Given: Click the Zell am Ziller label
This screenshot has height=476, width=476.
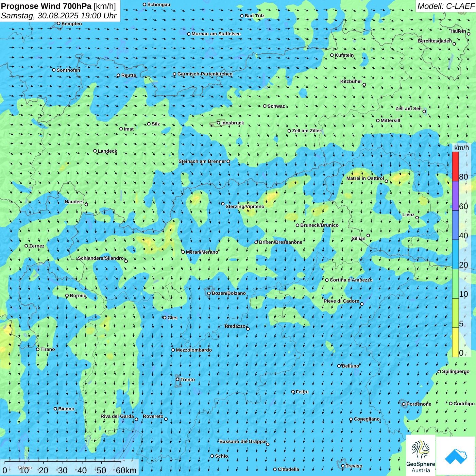Looking at the screenshot, I should [x=307, y=131].
